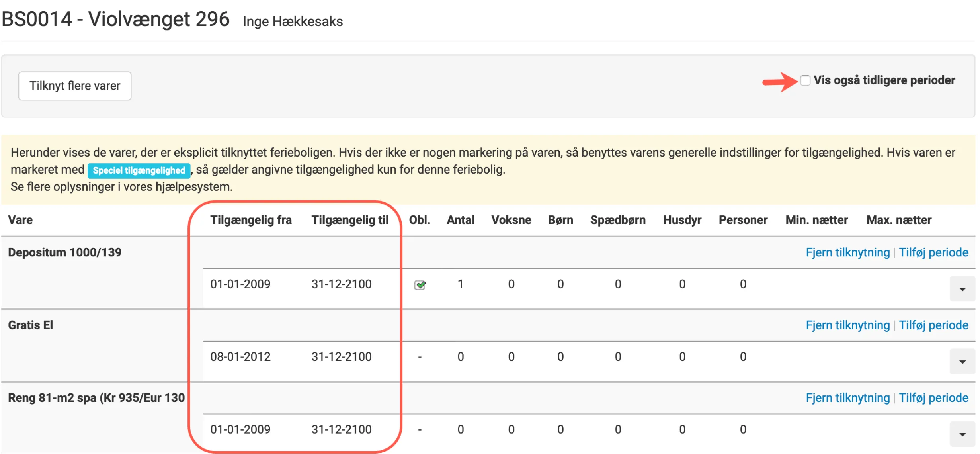The height and width of the screenshot is (454, 980).
Task: Click the 08-01-2012 start date for Gratis El
Action: (240, 356)
